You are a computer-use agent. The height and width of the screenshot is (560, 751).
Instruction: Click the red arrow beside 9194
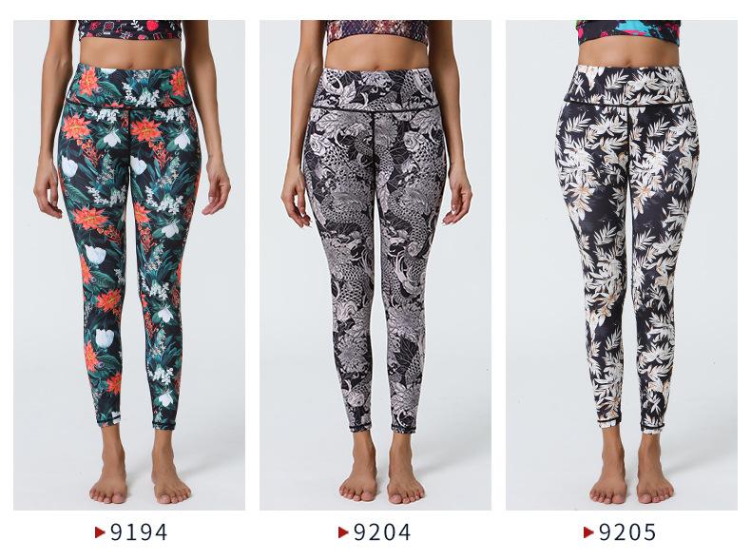click(100, 532)
